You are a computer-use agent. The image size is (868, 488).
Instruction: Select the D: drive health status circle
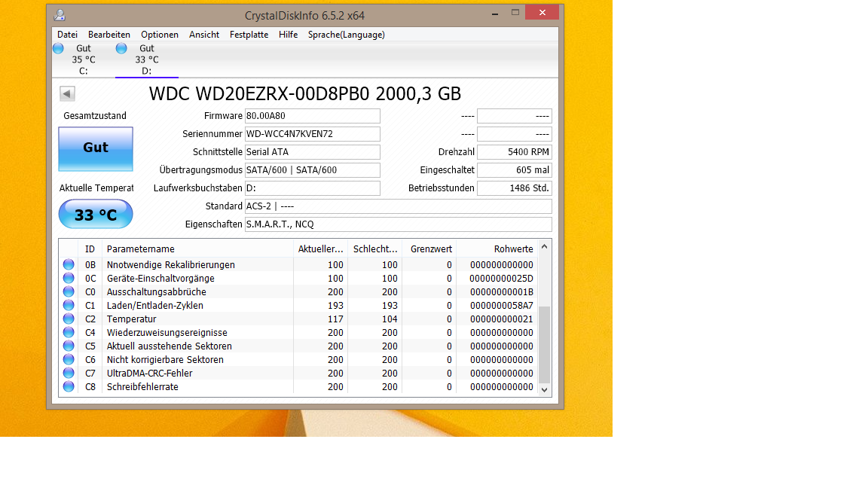(121, 49)
